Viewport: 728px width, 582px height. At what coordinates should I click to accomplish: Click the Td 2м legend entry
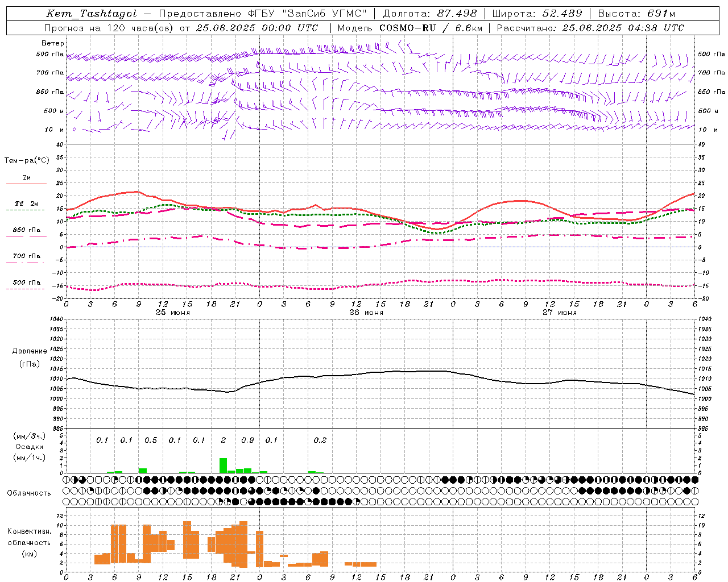(26, 203)
